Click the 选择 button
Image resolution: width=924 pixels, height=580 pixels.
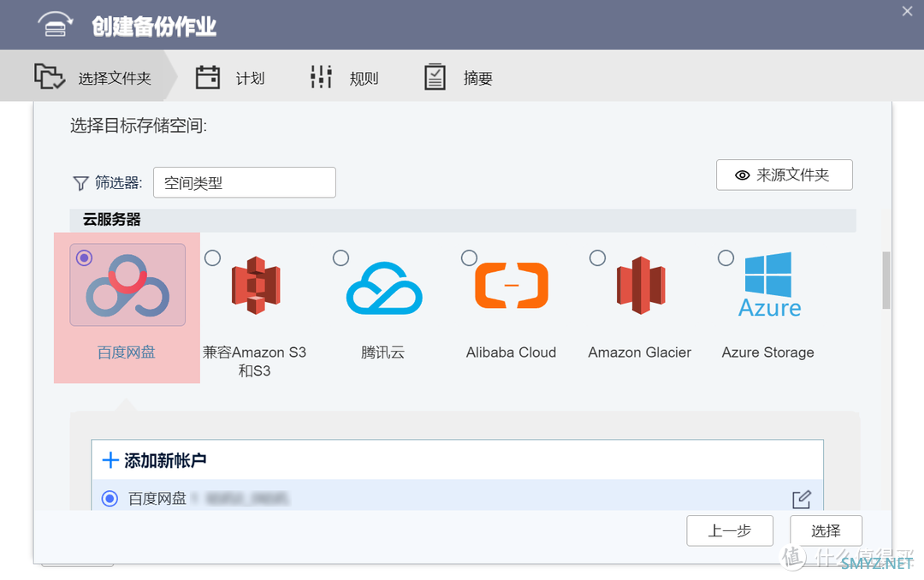pyautogui.click(x=826, y=530)
